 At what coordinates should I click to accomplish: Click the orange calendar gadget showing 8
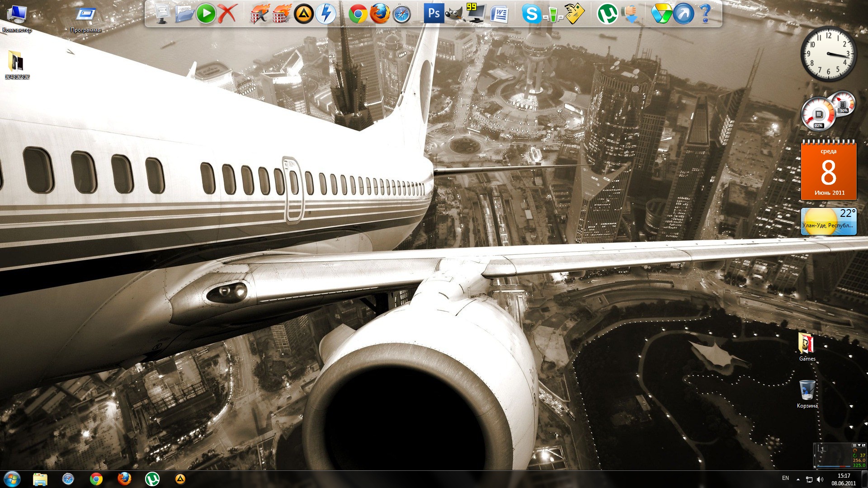(828, 172)
